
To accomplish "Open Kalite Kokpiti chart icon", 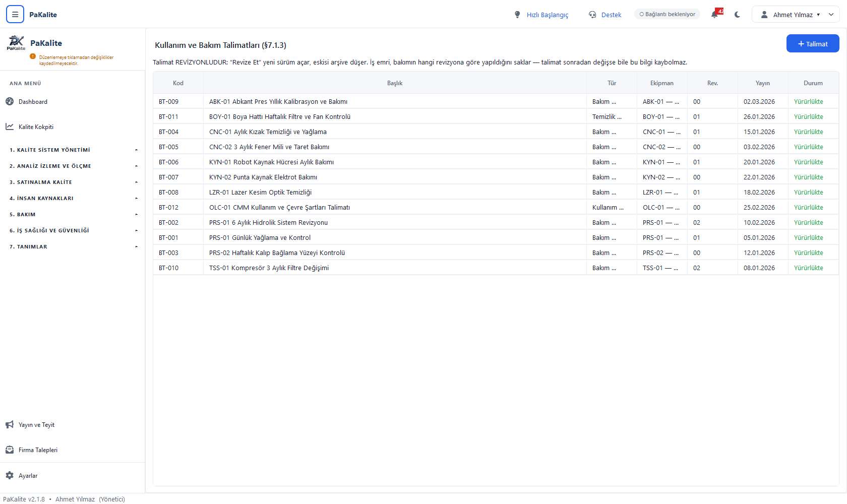I will [10, 127].
